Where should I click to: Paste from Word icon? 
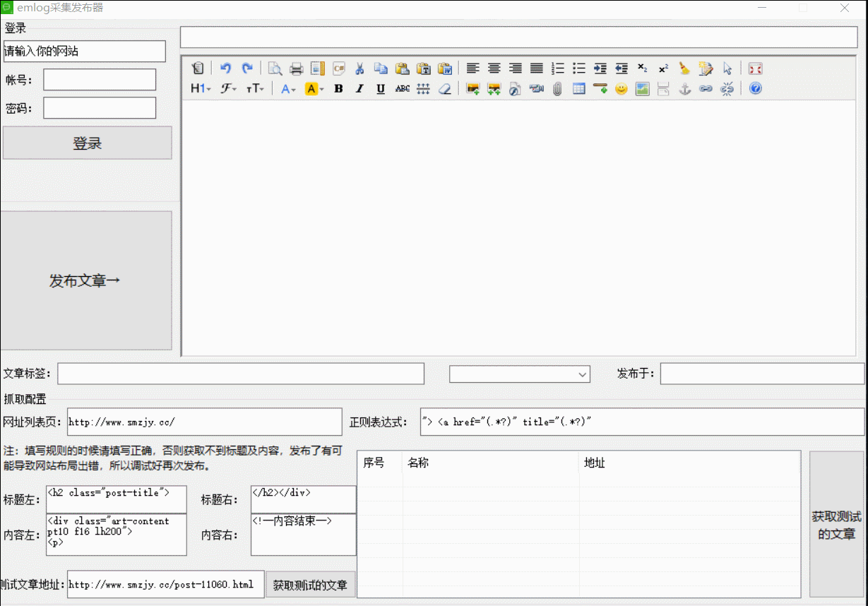pyautogui.click(x=445, y=69)
